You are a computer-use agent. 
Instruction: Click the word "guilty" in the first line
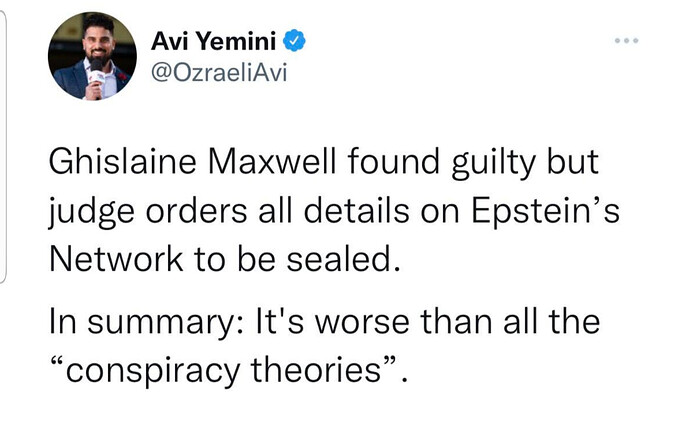pyautogui.click(x=493, y=164)
